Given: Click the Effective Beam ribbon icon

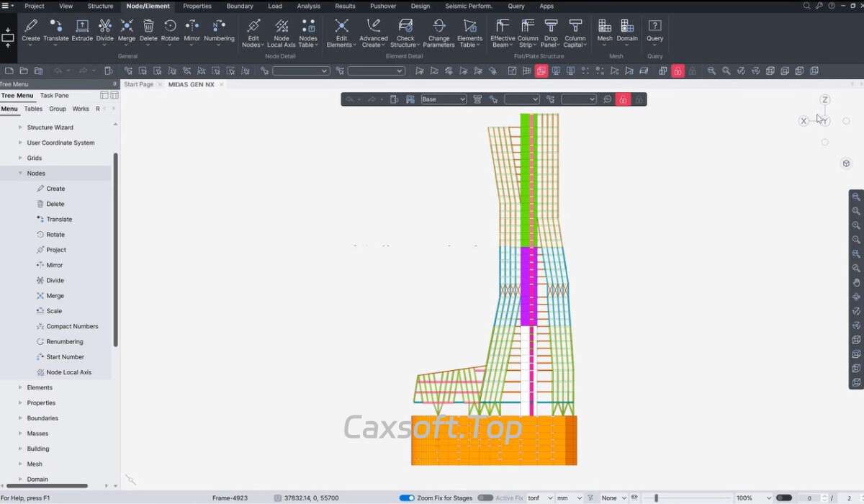Looking at the screenshot, I should coord(503,32).
